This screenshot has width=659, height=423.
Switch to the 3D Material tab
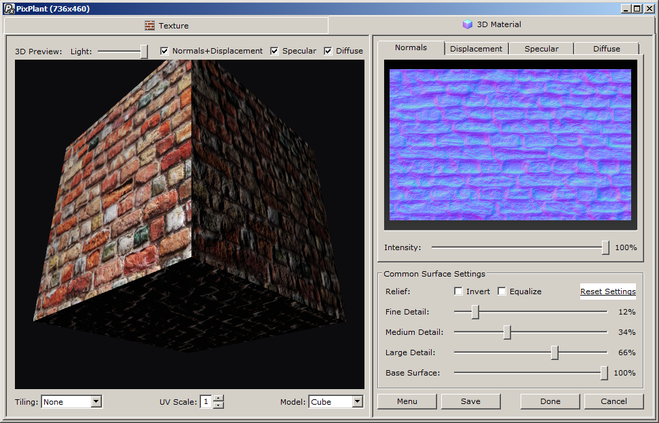[x=491, y=24]
